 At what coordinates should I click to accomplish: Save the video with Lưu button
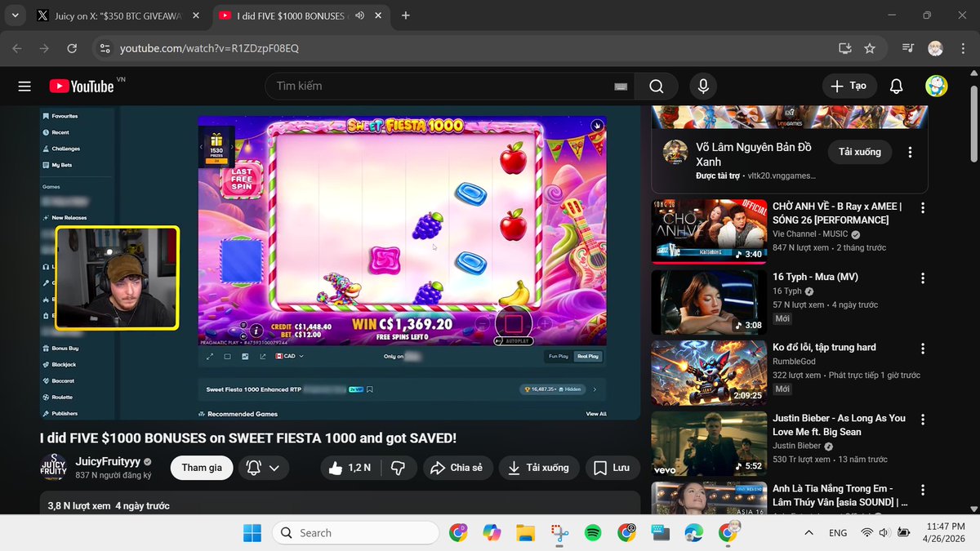coord(612,468)
